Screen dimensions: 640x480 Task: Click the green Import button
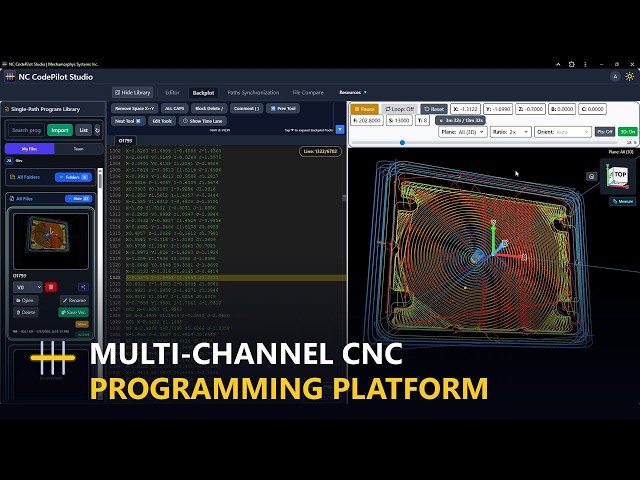coord(60,130)
